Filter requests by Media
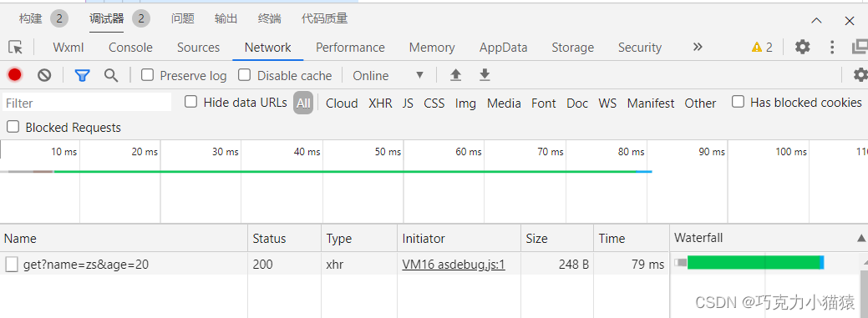Image resolution: width=868 pixels, height=318 pixels. click(504, 103)
